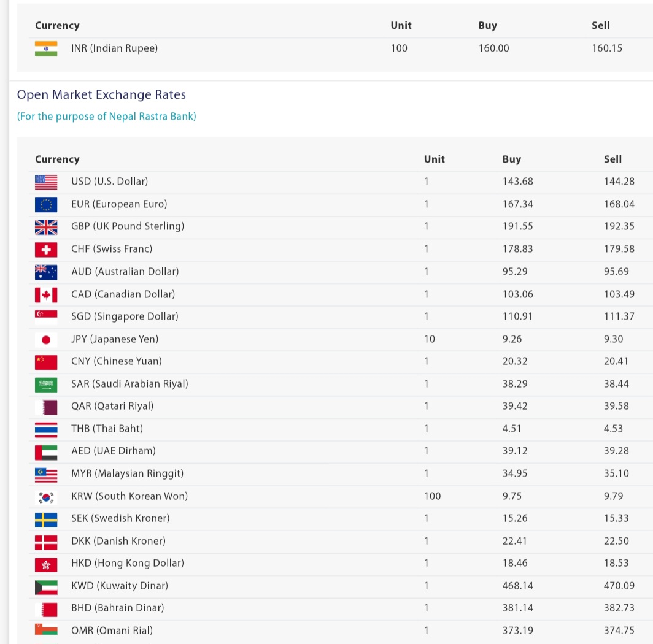Viewport: 653px width, 644px height.
Task: Click the Sell column header in open market table
Action: (x=612, y=159)
